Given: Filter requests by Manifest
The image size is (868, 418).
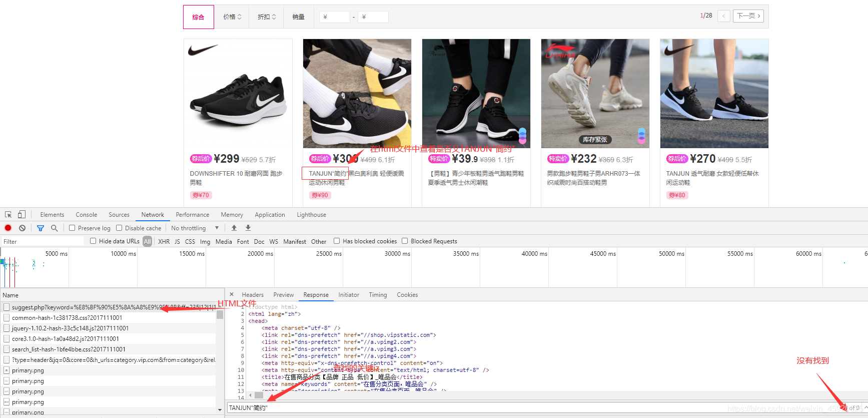Looking at the screenshot, I should pyautogui.click(x=295, y=241).
